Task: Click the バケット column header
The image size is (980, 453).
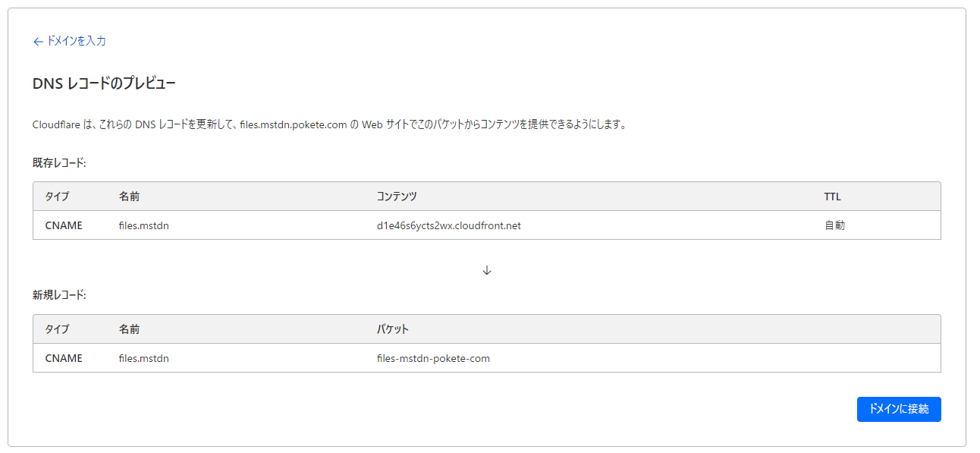Action: tap(392, 329)
